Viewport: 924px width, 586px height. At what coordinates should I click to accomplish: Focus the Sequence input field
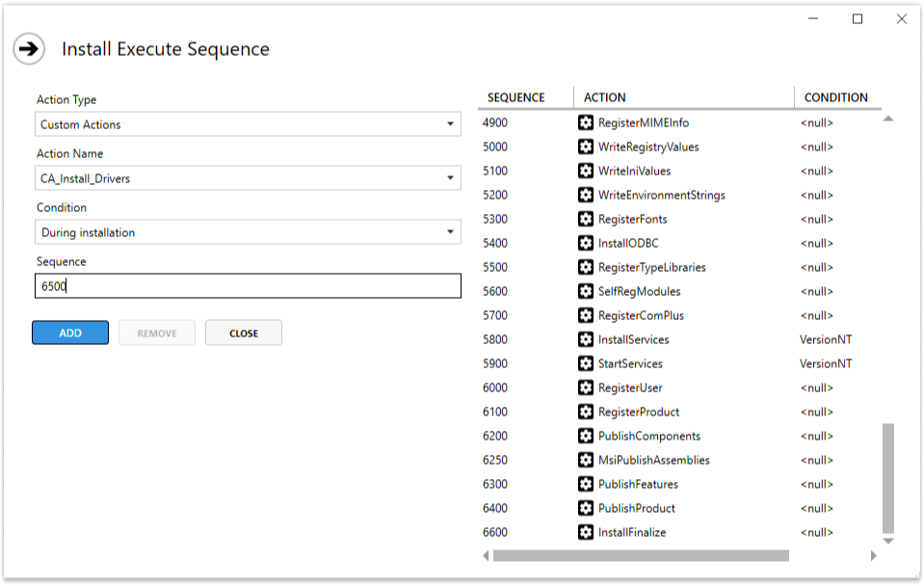coord(248,286)
